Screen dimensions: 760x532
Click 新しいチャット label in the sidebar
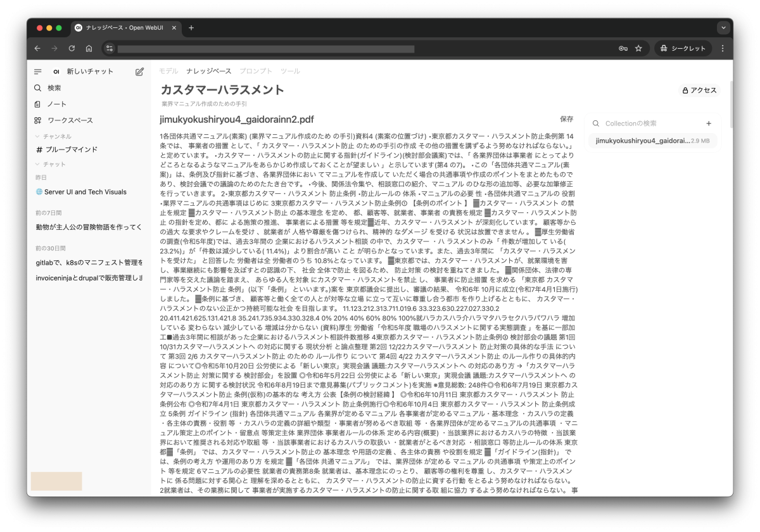(91, 72)
